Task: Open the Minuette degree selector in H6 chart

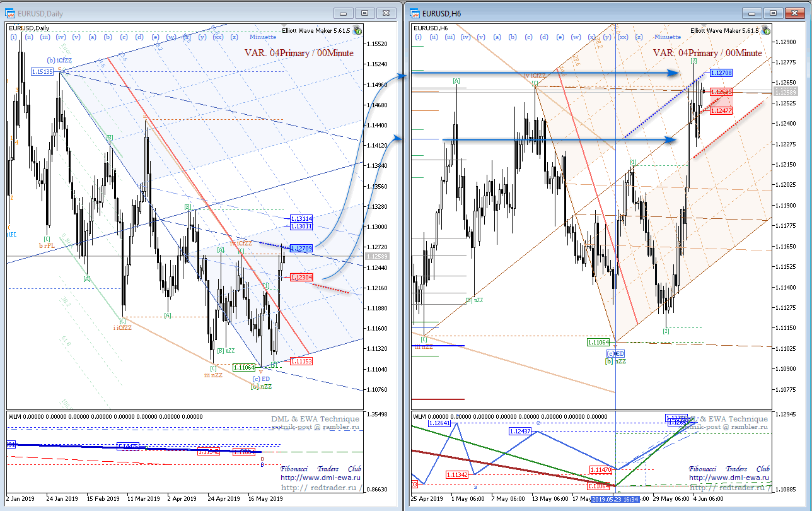Action: pyautogui.click(x=667, y=37)
